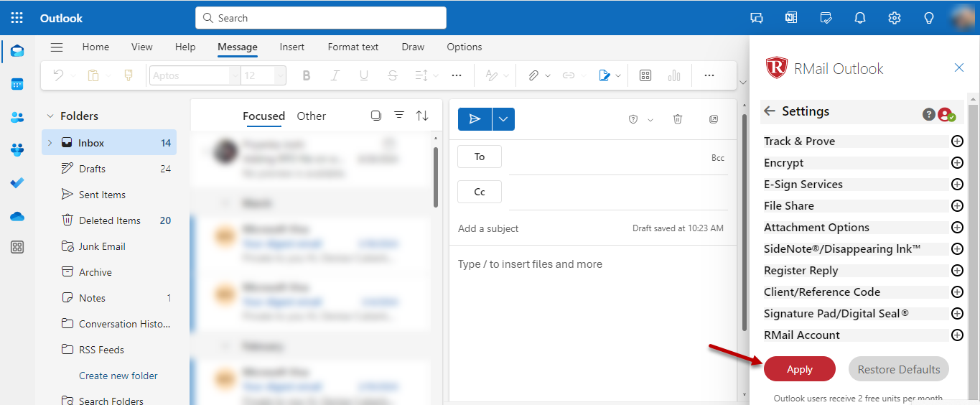Open the Home ribbon tab
This screenshot has width=980, height=405.
(95, 47)
